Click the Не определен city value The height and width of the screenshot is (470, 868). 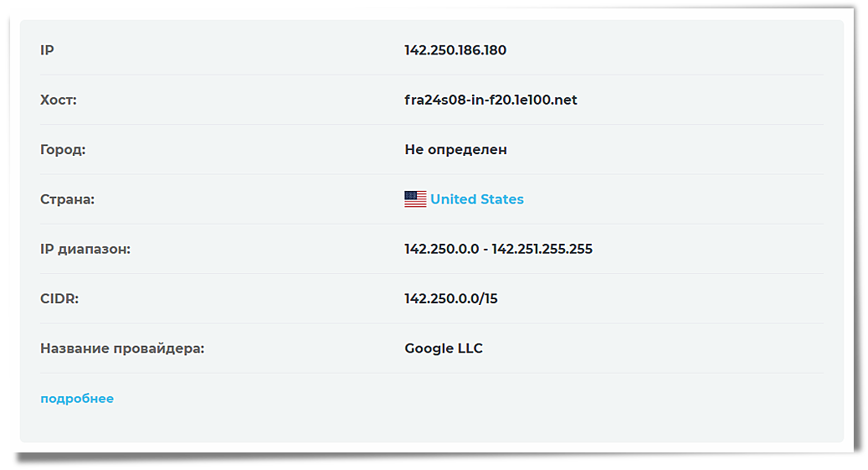pyautogui.click(x=455, y=150)
